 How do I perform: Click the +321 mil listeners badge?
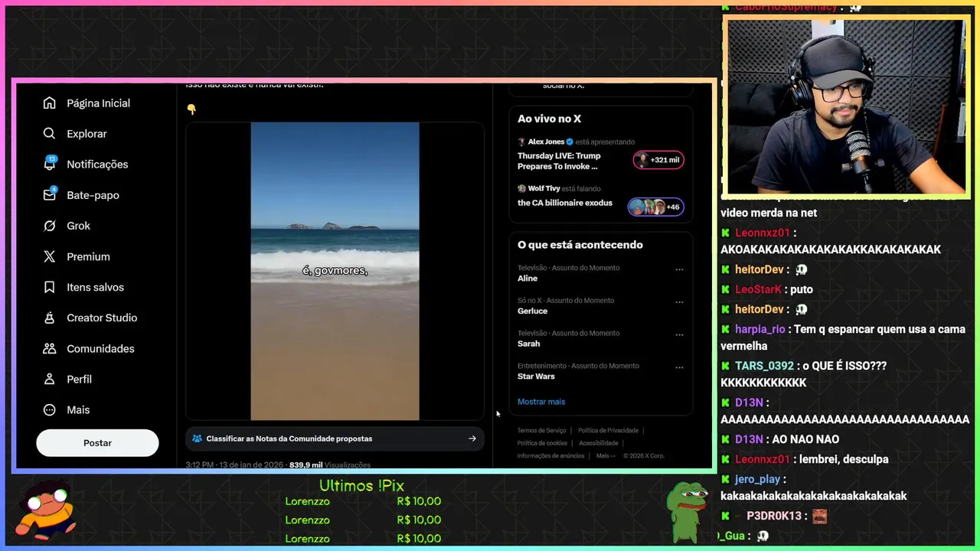[x=658, y=160]
